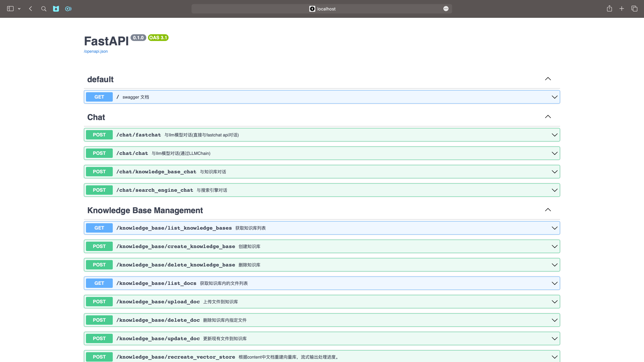Click the circular blue extension icon
This screenshot has width=644, height=362.
point(68,9)
